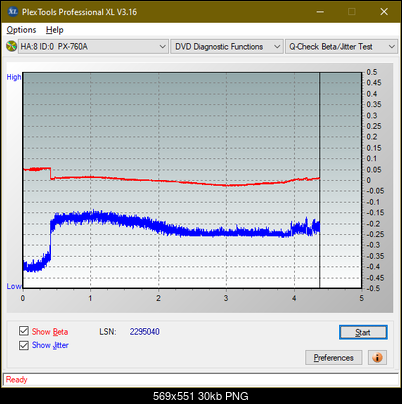Toggle the Show Beta checkbox
This screenshot has height=404, width=402.
tap(24, 331)
